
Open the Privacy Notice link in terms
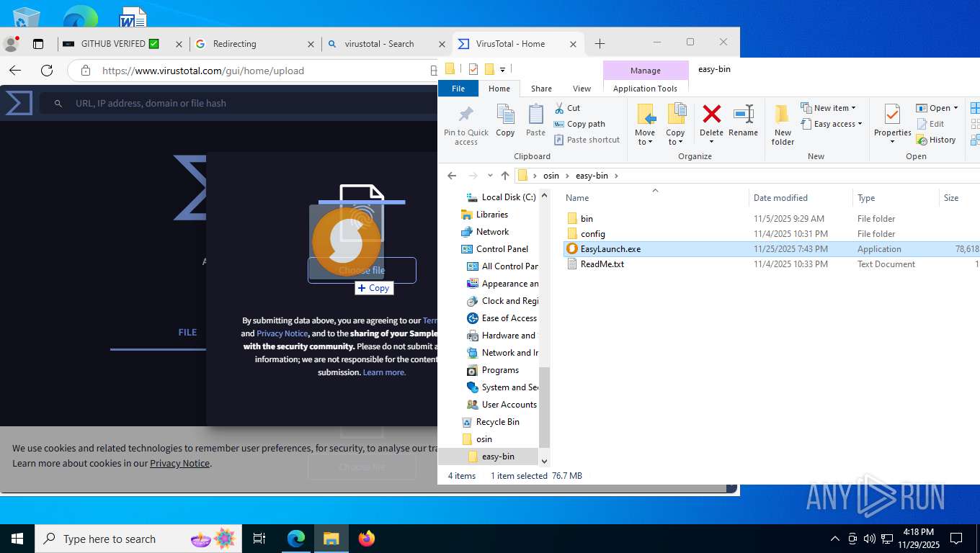(x=282, y=333)
